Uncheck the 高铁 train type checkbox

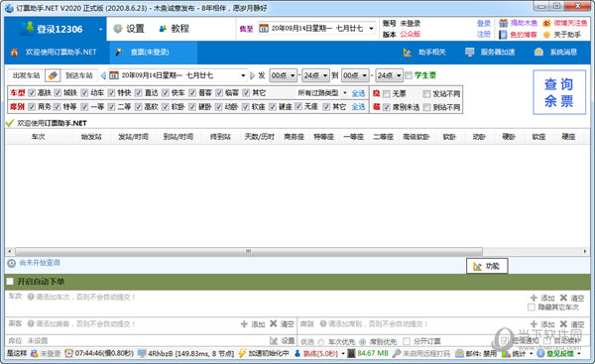32,92
